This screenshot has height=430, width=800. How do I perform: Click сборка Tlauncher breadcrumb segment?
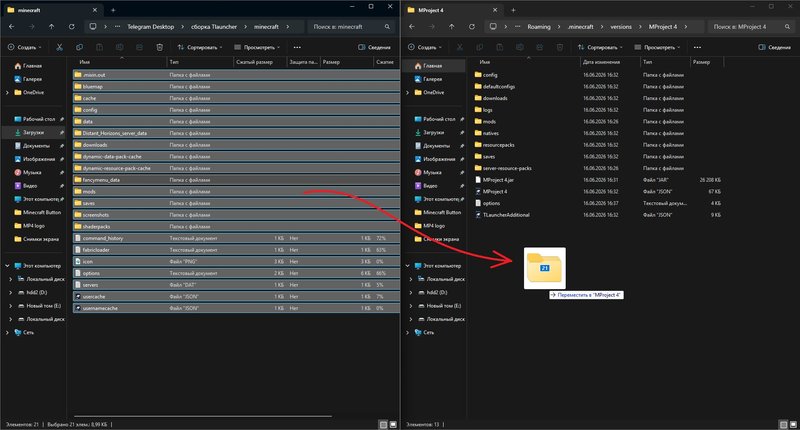(x=214, y=27)
